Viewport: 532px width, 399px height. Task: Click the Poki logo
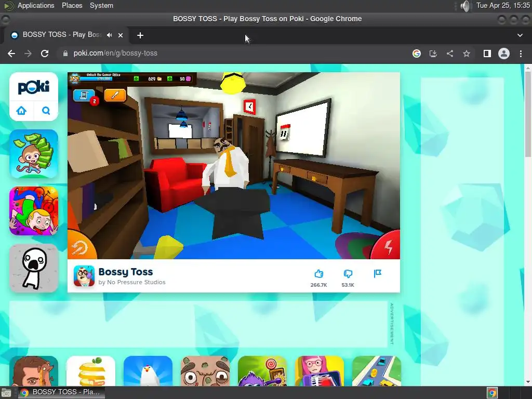pyautogui.click(x=34, y=87)
